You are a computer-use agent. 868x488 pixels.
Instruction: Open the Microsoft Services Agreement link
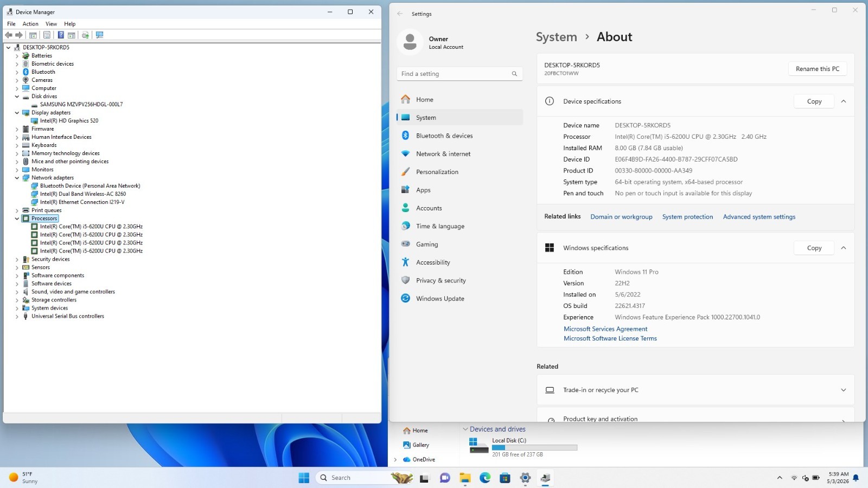(x=605, y=329)
